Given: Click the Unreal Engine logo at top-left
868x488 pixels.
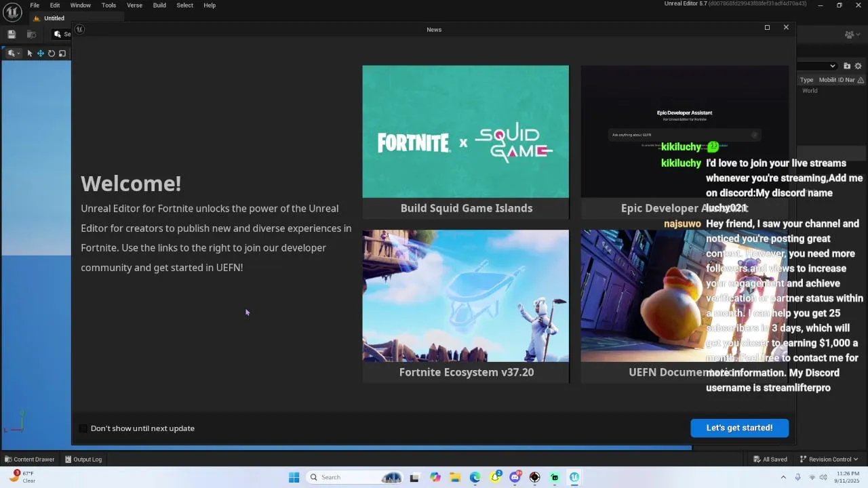Looking at the screenshot, I should pos(12,12).
